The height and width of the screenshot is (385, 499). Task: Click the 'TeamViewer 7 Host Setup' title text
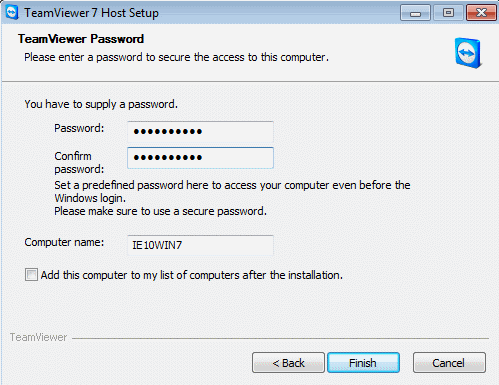click(91, 13)
